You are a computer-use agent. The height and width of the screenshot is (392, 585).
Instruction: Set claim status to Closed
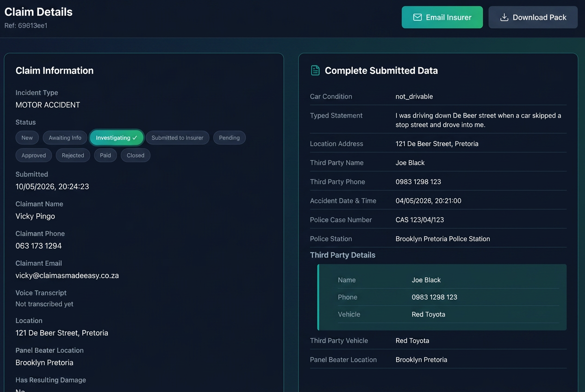pos(136,155)
